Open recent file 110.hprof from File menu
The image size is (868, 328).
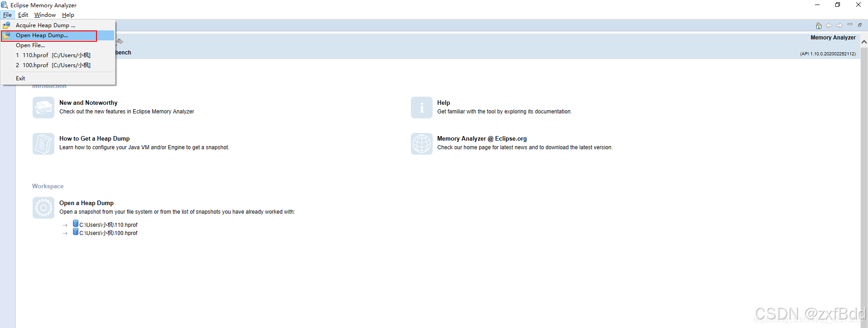[x=58, y=55]
